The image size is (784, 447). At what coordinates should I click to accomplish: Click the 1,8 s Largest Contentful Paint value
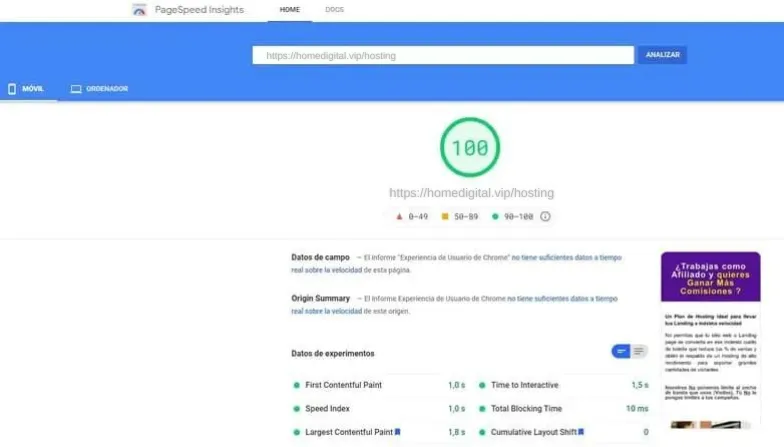(456, 432)
